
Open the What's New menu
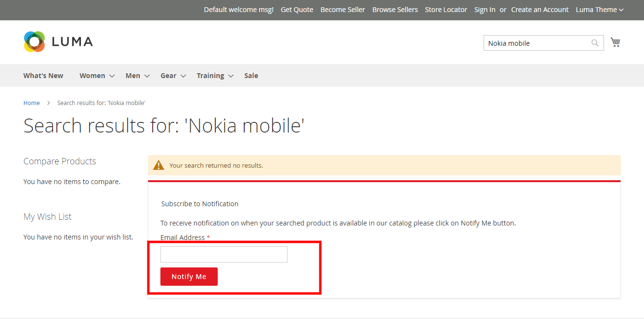click(43, 76)
